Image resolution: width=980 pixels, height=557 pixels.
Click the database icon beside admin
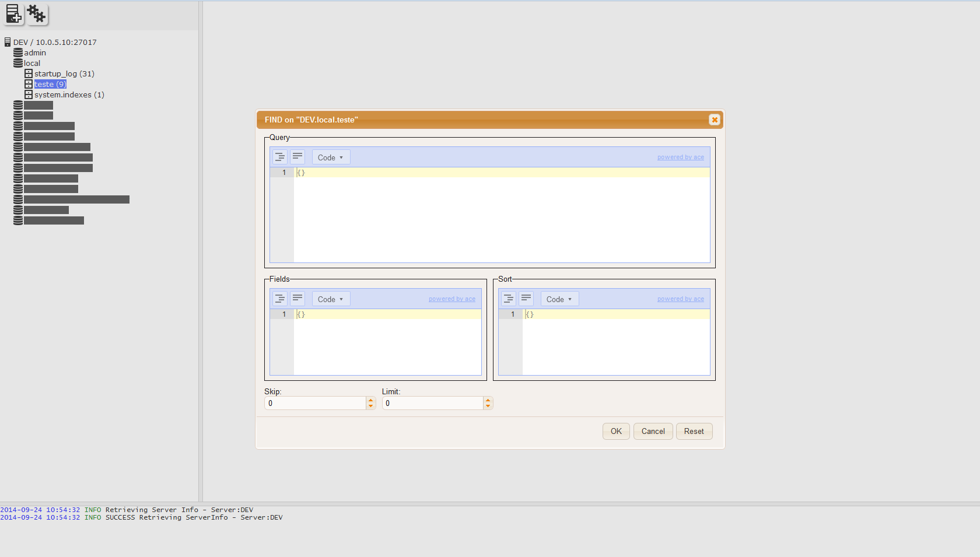(x=17, y=52)
